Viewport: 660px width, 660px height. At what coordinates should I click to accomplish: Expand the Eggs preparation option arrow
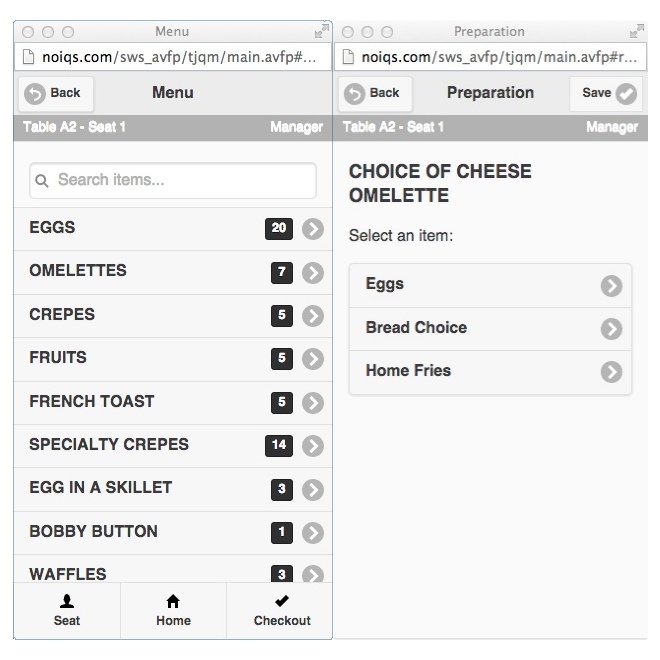click(611, 286)
